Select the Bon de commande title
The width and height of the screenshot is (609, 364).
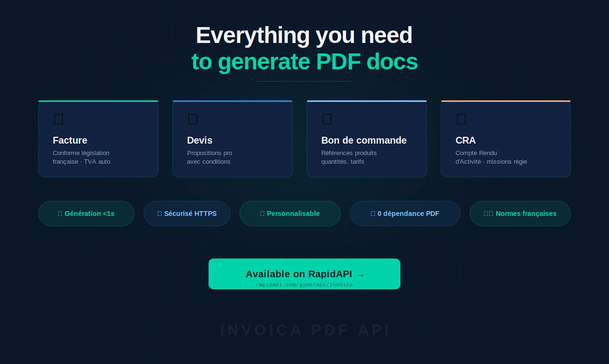point(364,140)
